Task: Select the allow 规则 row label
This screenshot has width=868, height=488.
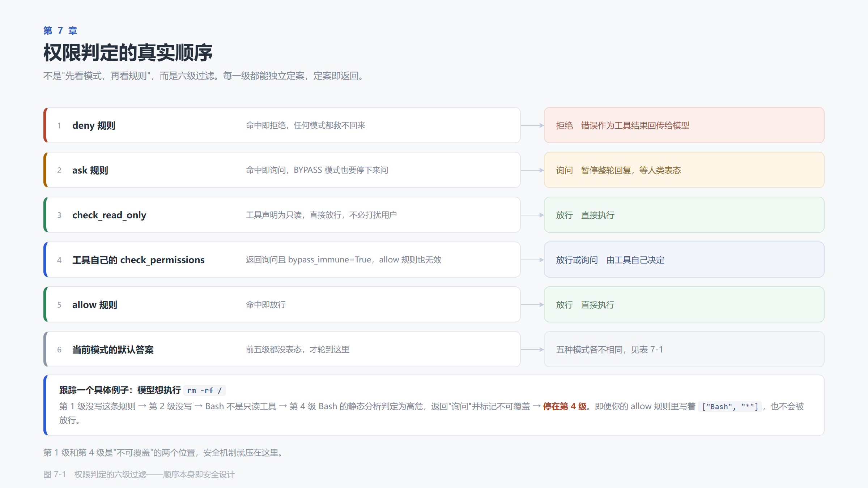Action: [x=95, y=305]
